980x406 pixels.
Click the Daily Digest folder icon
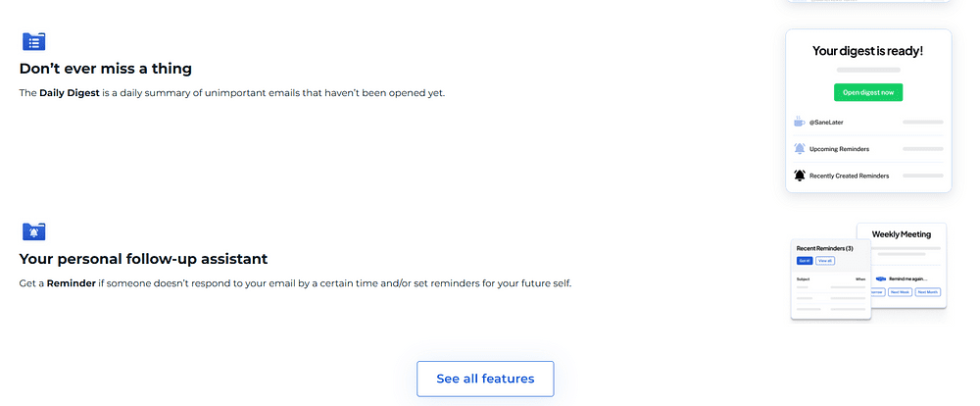[x=33, y=41]
